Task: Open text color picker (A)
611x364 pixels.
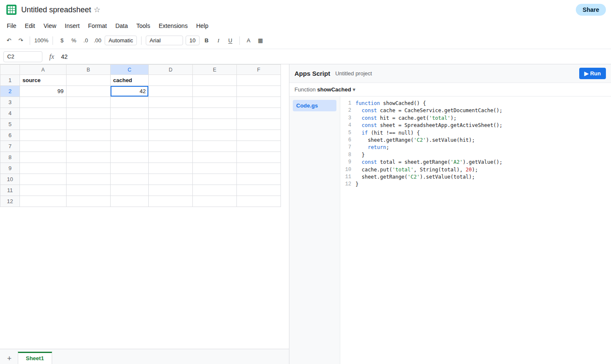Action: (249, 41)
